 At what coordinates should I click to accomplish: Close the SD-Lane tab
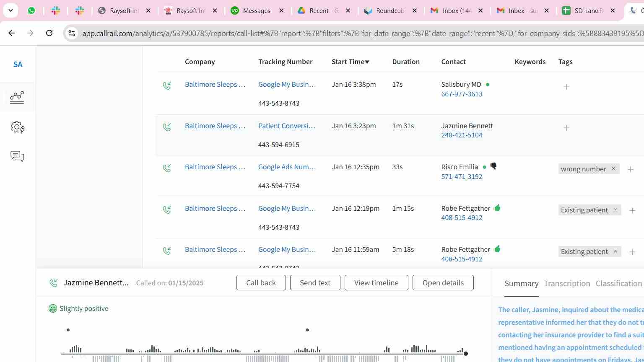point(613,10)
